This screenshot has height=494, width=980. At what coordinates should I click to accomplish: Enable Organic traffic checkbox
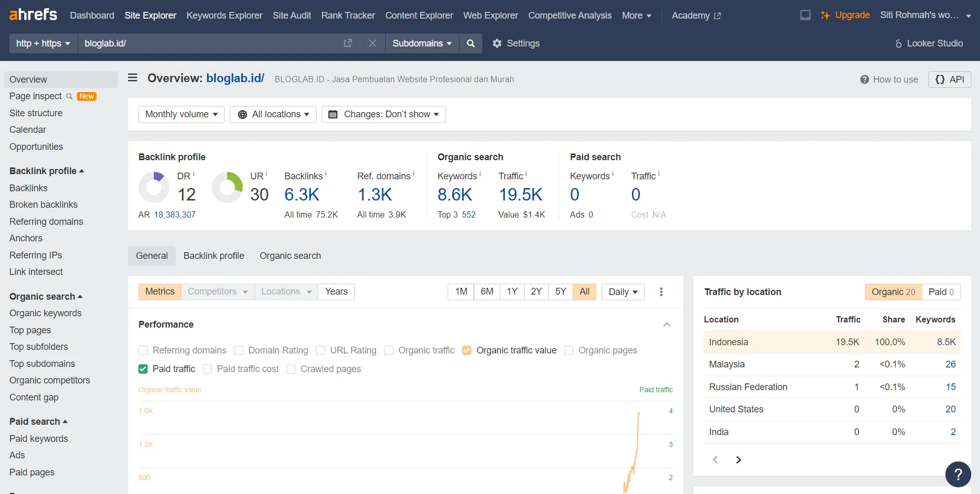click(x=389, y=350)
